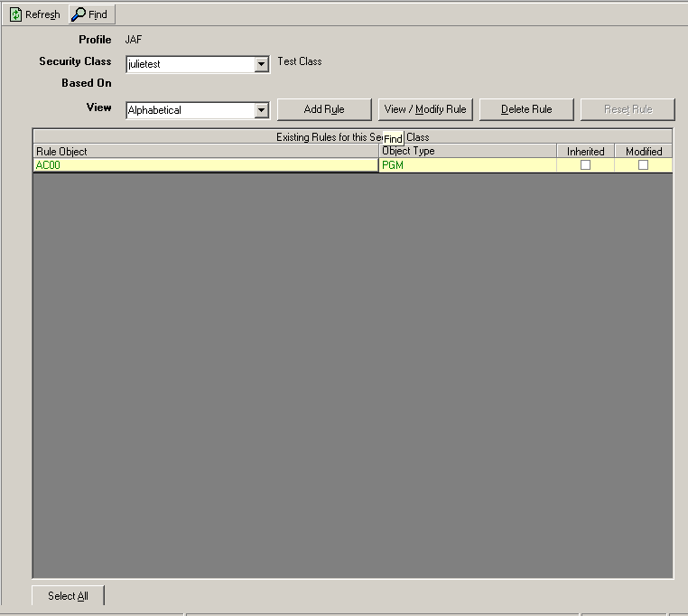Select the AC00 rule object cell
Screen dimensions: 688x616
pos(206,165)
